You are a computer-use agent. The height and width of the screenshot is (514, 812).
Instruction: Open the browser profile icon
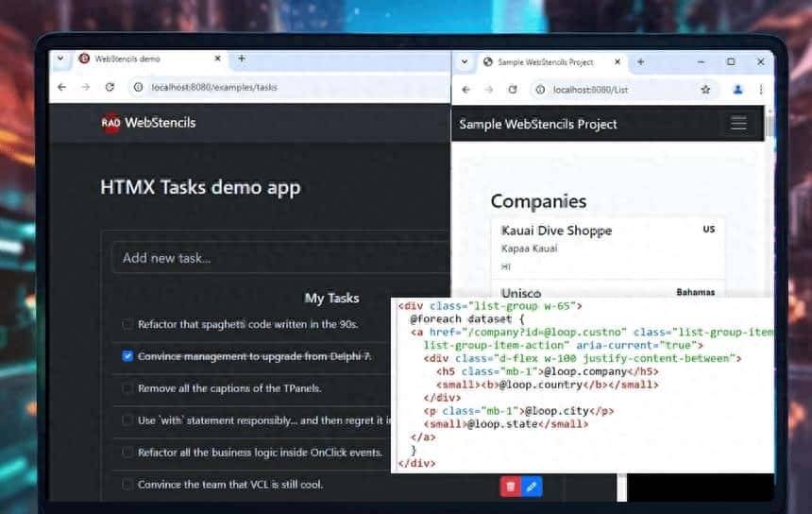click(x=738, y=90)
